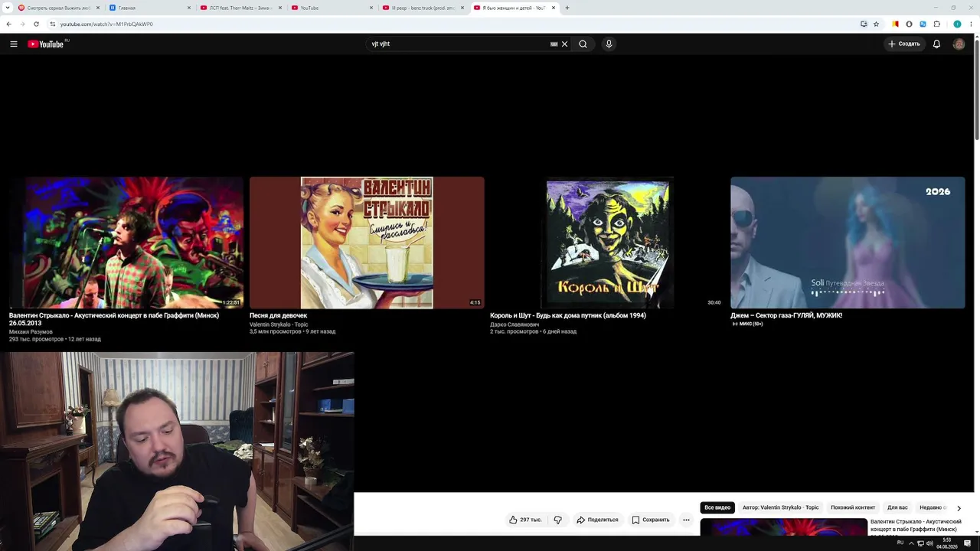Switch to the plain 'YouTube' tab
This screenshot has height=551, width=980.
[x=332, y=8]
